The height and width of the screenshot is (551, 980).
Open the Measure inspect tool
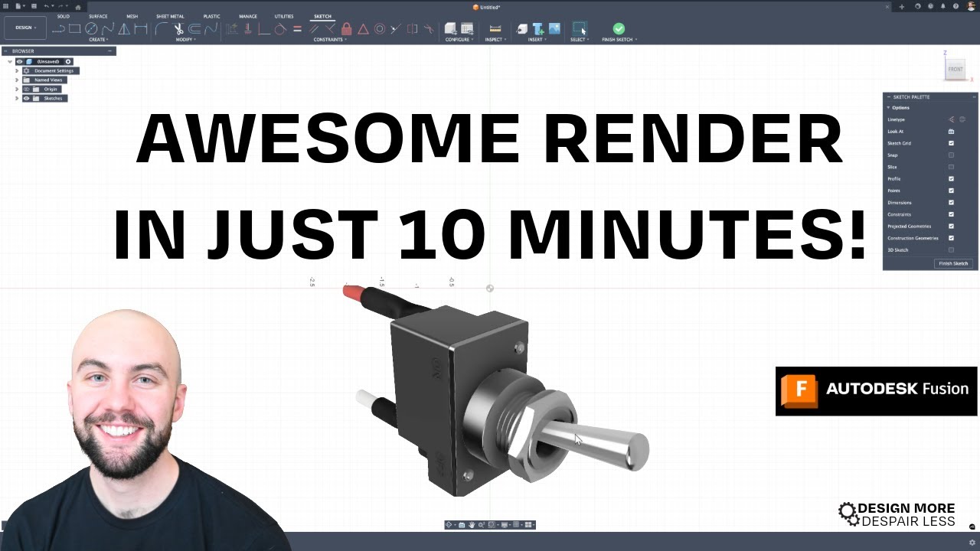(495, 29)
